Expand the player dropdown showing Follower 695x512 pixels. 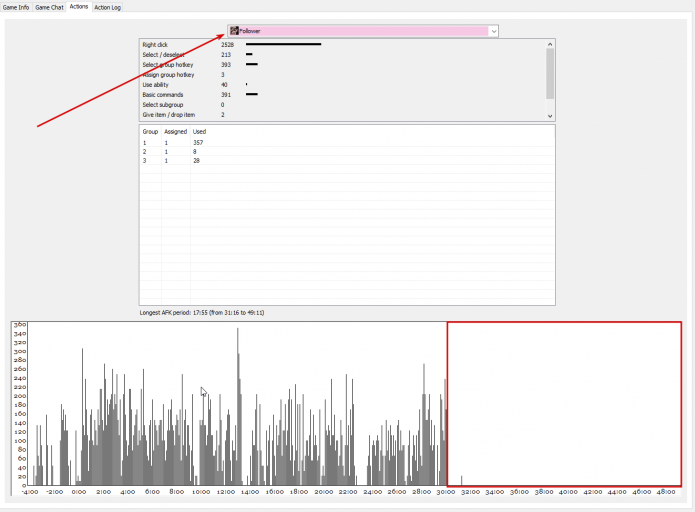coord(363,31)
